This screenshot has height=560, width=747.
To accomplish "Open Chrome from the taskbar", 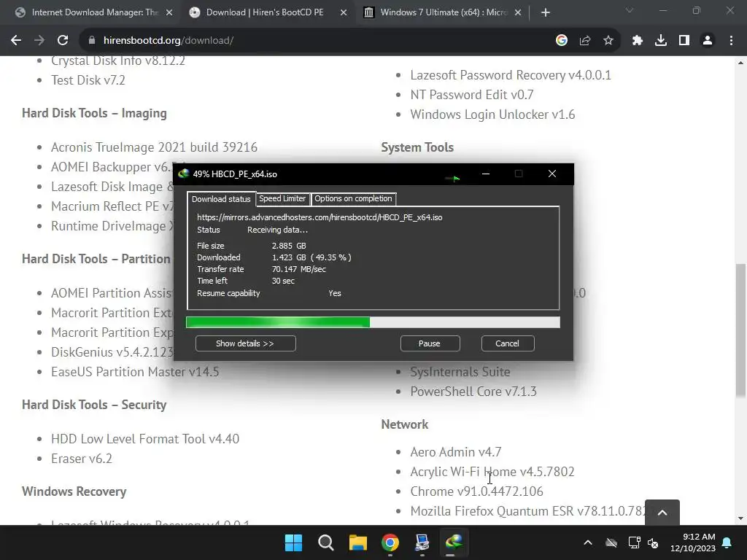I will click(390, 542).
